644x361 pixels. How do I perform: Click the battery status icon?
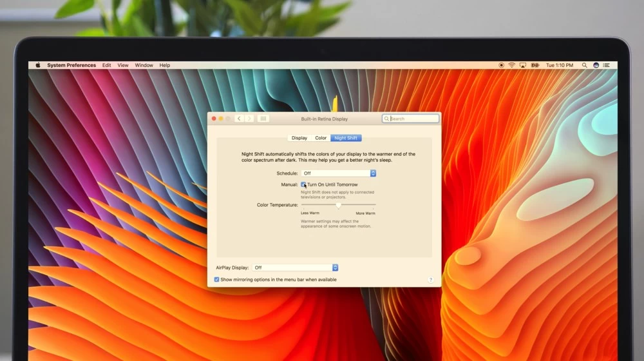[x=535, y=65]
